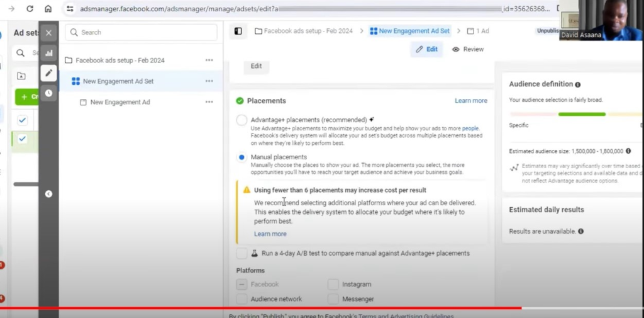Screen dimensions: 644x318
Task: Check the Instagram platform checkbox
Action: coord(333,284)
